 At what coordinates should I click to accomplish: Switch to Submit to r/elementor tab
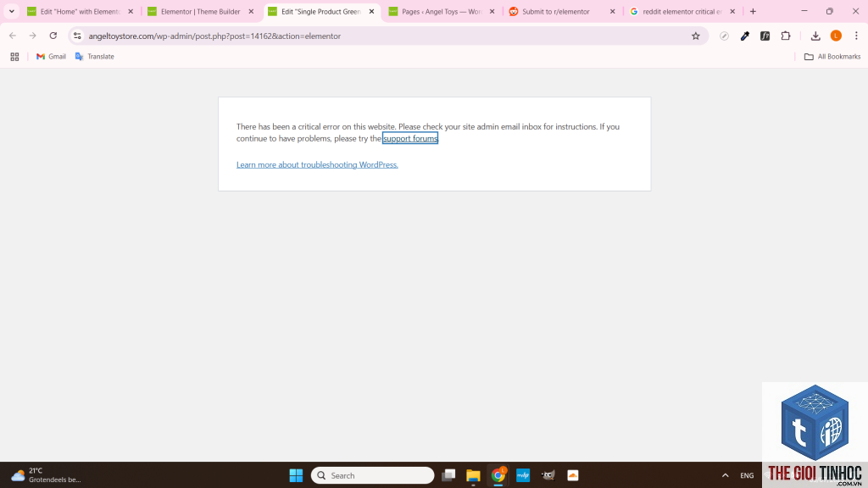tap(563, 11)
